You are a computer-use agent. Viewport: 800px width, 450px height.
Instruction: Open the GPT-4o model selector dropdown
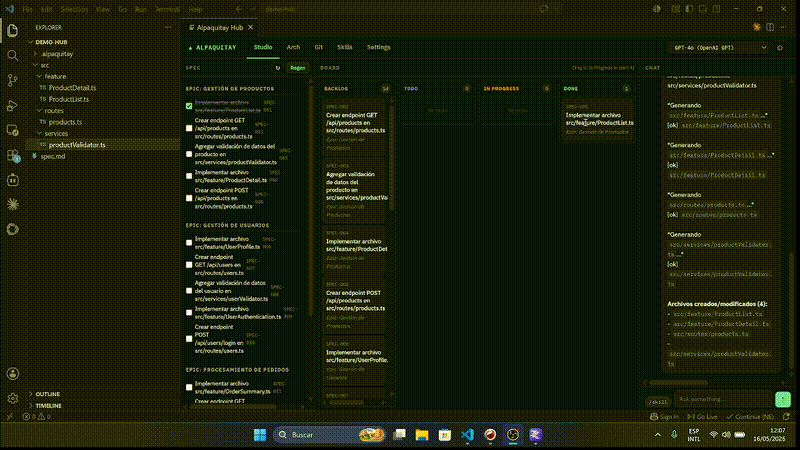click(720, 48)
